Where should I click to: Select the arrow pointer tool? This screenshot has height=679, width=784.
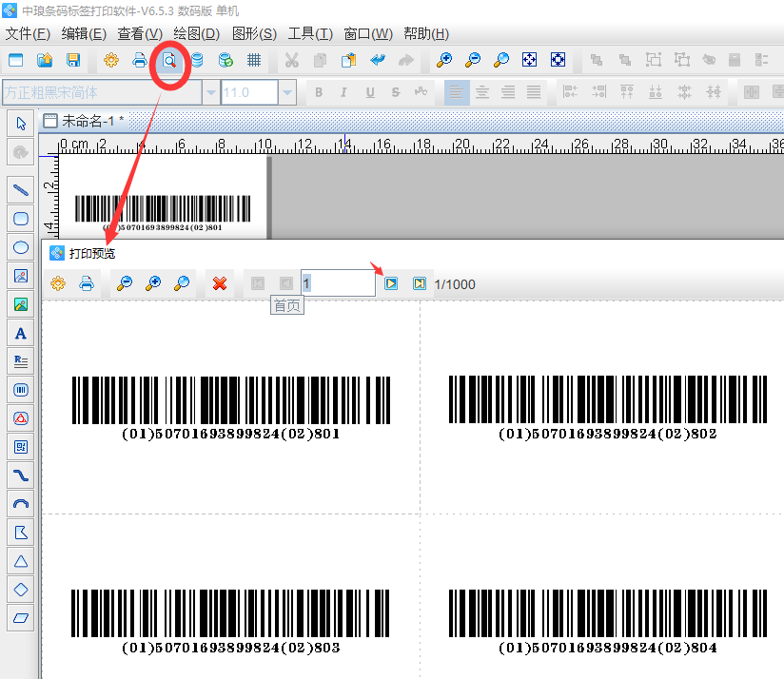click(x=21, y=124)
